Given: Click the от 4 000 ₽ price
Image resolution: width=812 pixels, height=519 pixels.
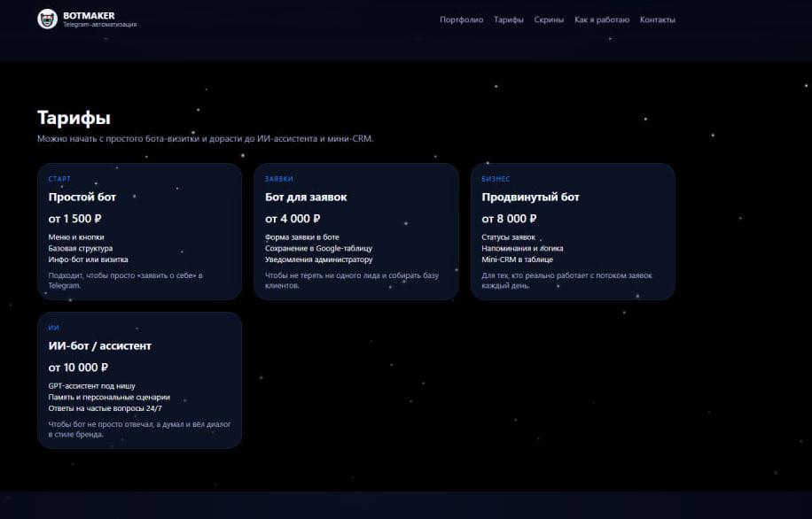Looking at the screenshot, I should [x=293, y=219].
